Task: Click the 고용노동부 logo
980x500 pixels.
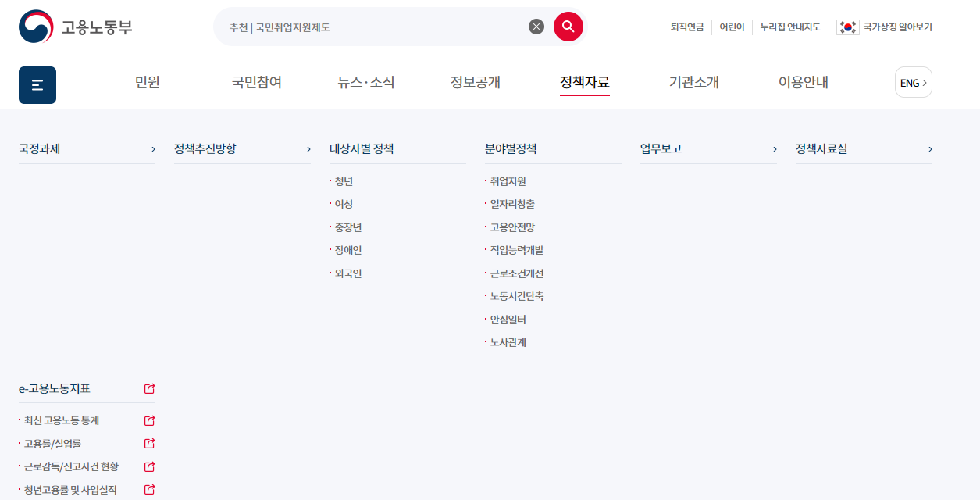Action: [76, 27]
